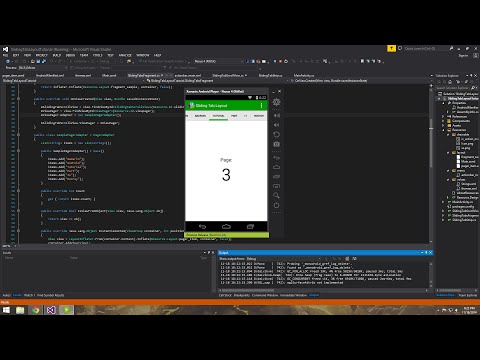Open Immediate Window tab

click(293, 295)
